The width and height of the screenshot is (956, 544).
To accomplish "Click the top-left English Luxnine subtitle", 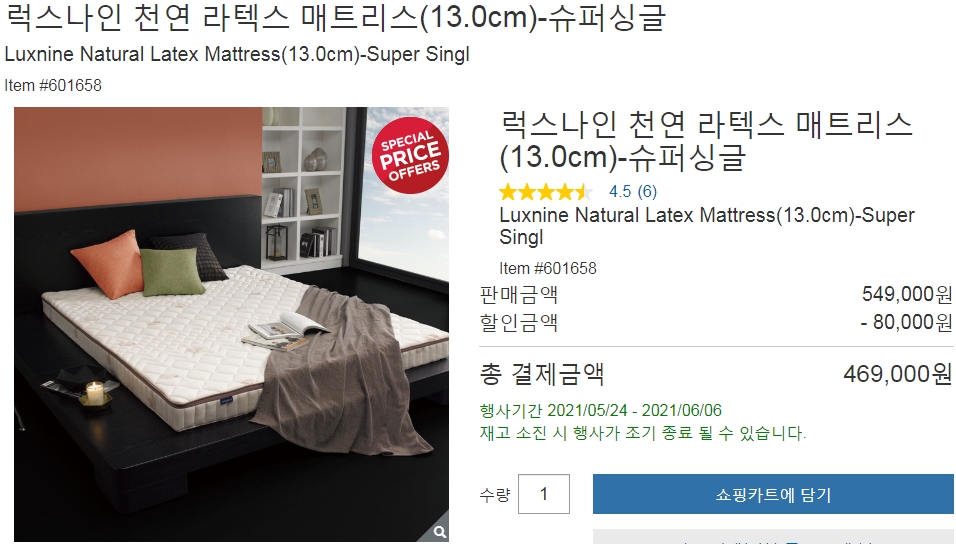I will point(237,54).
